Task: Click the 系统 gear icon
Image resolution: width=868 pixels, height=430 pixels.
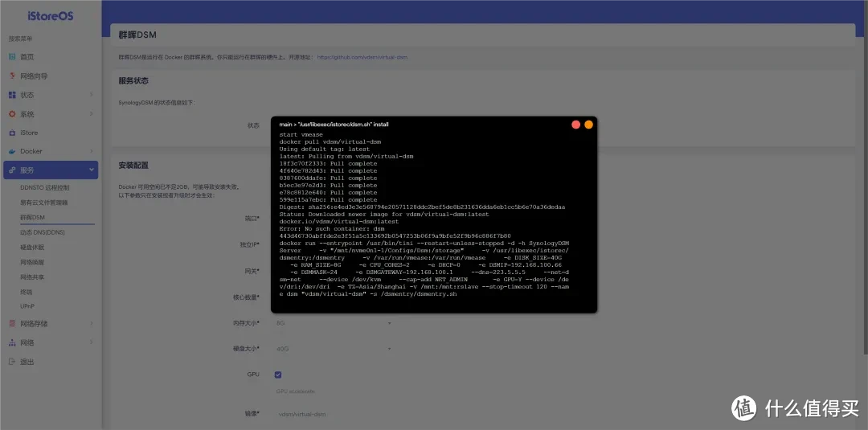Action: point(12,114)
